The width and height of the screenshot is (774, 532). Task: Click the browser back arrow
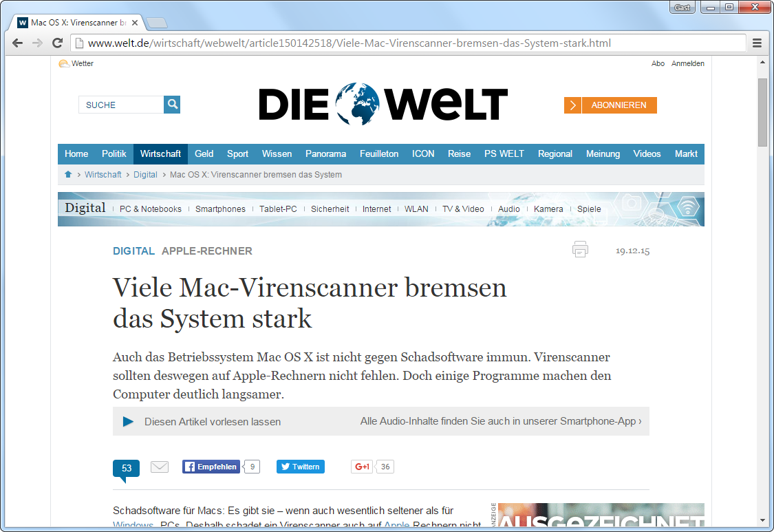pos(17,43)
